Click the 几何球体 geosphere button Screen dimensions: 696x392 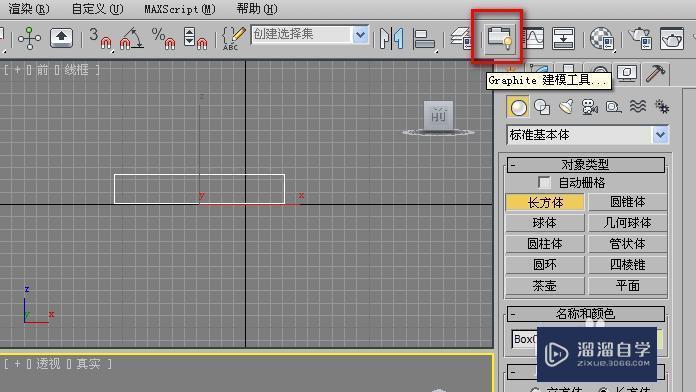click(628, 223)
